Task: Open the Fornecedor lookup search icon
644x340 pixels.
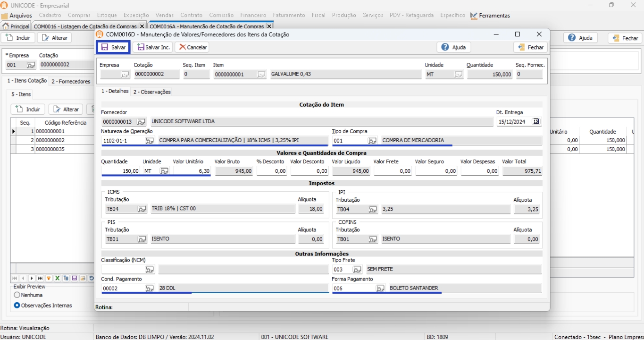Action: coord(142,122)
